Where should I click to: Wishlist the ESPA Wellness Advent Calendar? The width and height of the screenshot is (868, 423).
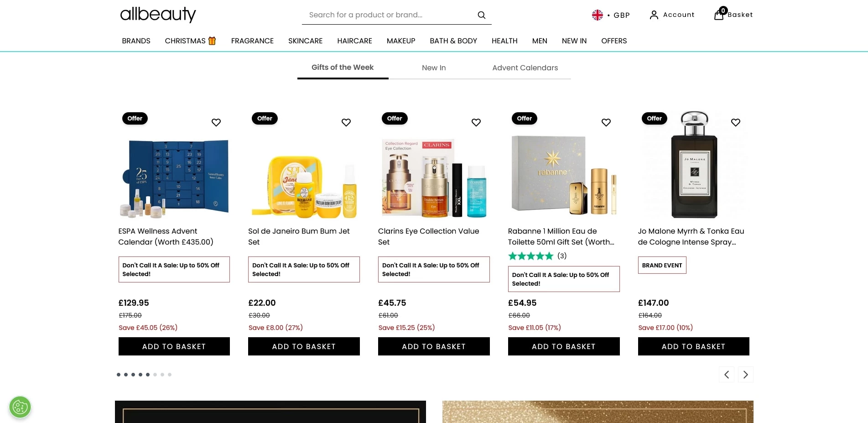pyautogui.click(x=216, y=122)
